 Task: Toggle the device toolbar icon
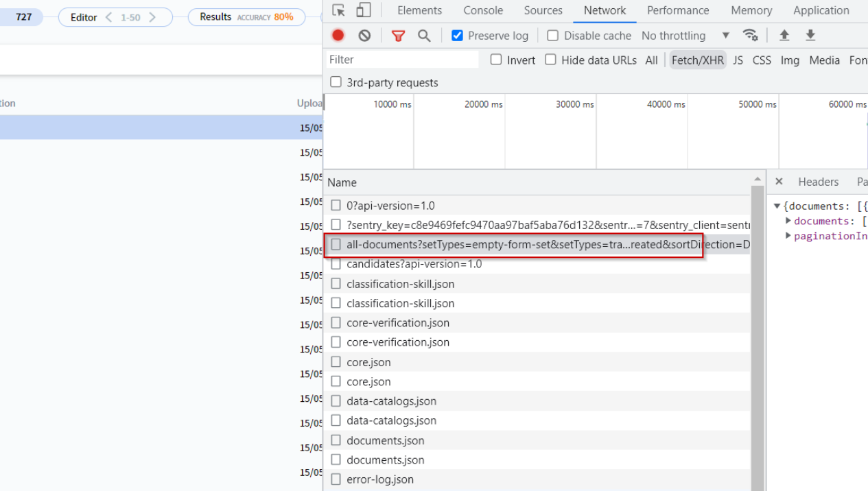[363, 10]
